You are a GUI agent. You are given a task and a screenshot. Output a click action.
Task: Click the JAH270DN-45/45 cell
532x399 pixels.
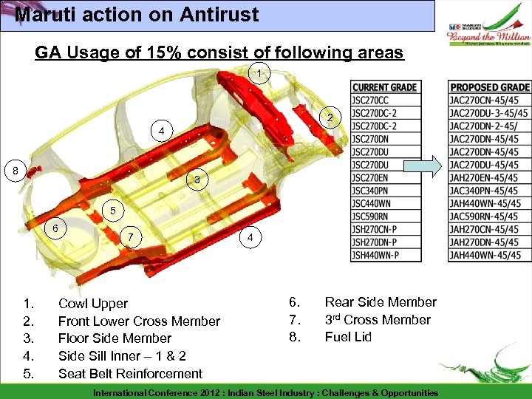point(490,242)
